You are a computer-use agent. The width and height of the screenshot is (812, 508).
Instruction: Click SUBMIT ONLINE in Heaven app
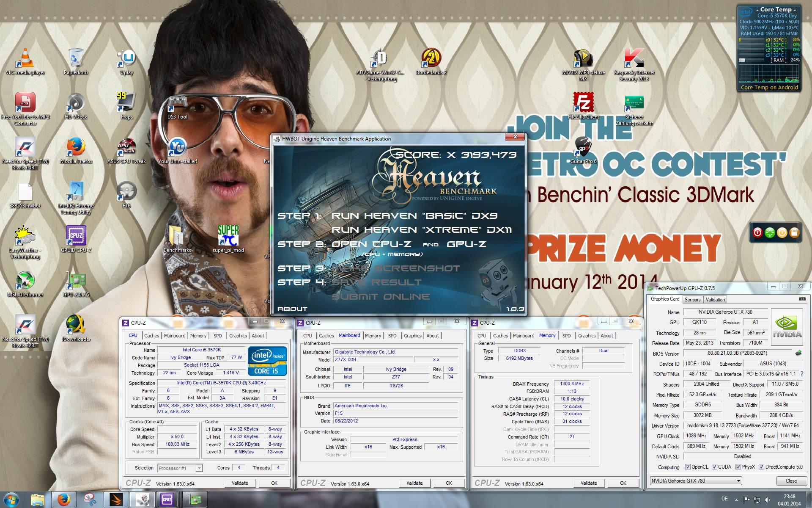(380, 297)
